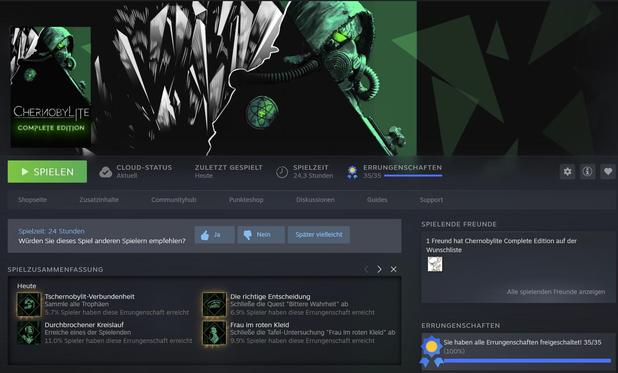Click the Durchbrochener Kreislauf achievement icon
Screen dimensions: 618x373
click(29, 333)
